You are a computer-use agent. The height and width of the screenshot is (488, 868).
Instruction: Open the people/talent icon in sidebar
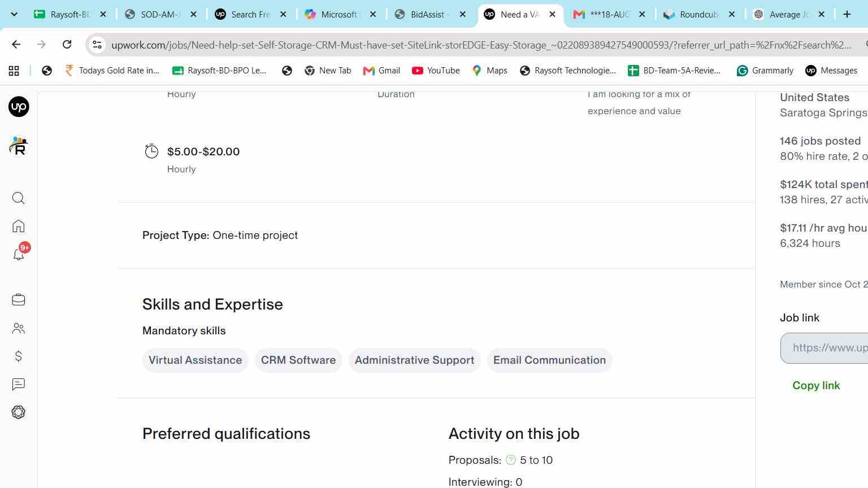click(x=19, y=328)
